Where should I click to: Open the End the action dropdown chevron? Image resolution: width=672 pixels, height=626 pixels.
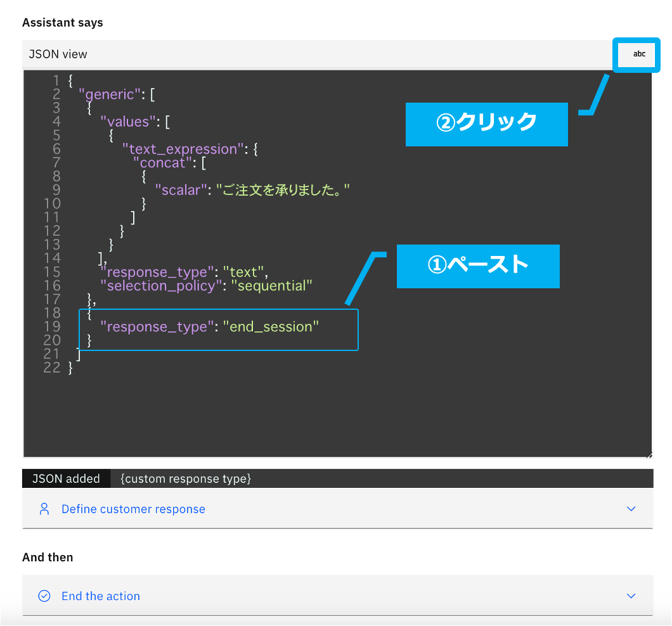tap(631, 596)
